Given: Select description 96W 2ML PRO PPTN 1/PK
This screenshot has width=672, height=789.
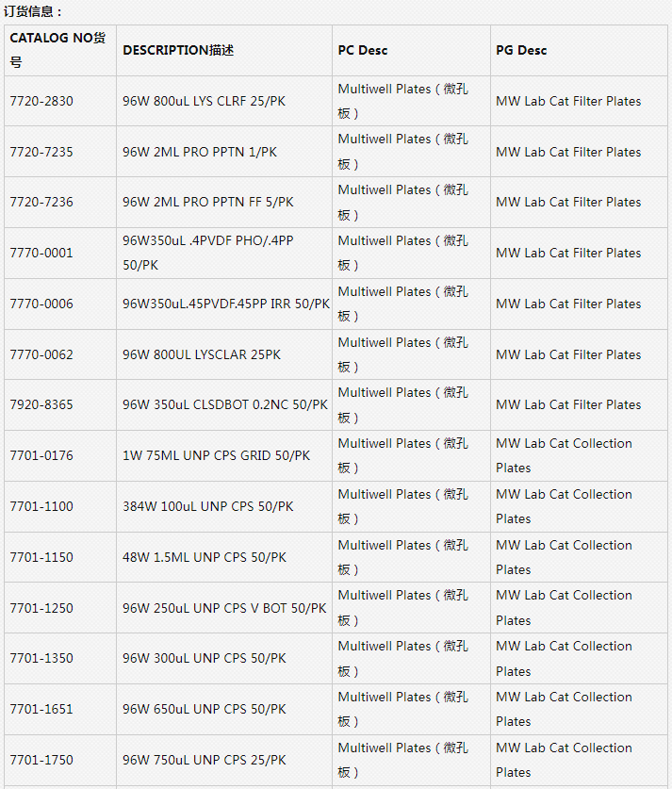Looking at the screenshot, I should [x=200, y=152].
